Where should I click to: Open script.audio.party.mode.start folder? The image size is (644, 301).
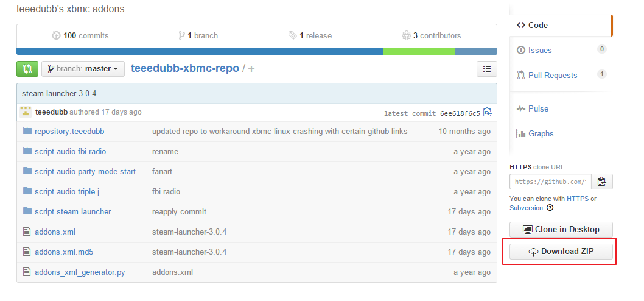tap(85, 171)
